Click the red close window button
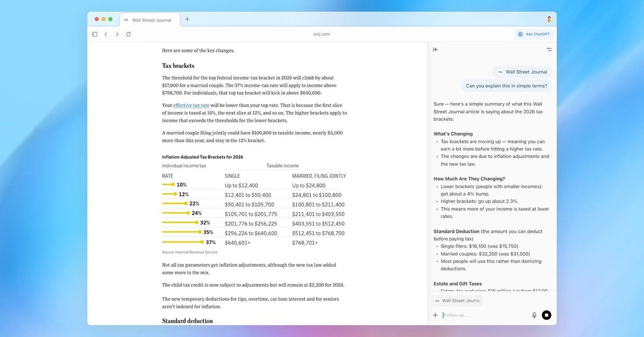The width and height of the screenshot is (644, 337). coord(97,19)
